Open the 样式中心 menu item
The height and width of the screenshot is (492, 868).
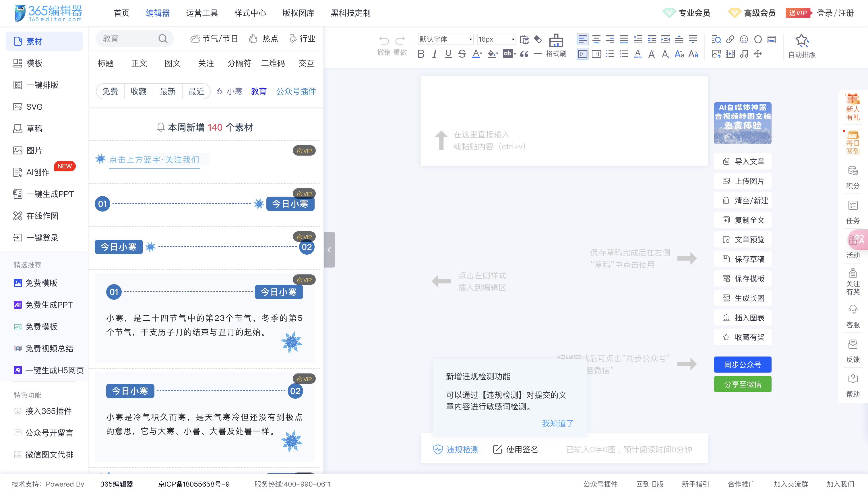(250, 13)
